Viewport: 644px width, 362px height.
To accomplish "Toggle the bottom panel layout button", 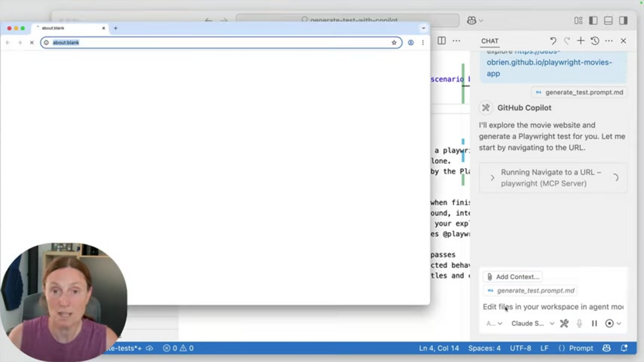I will tap(608, 20).
